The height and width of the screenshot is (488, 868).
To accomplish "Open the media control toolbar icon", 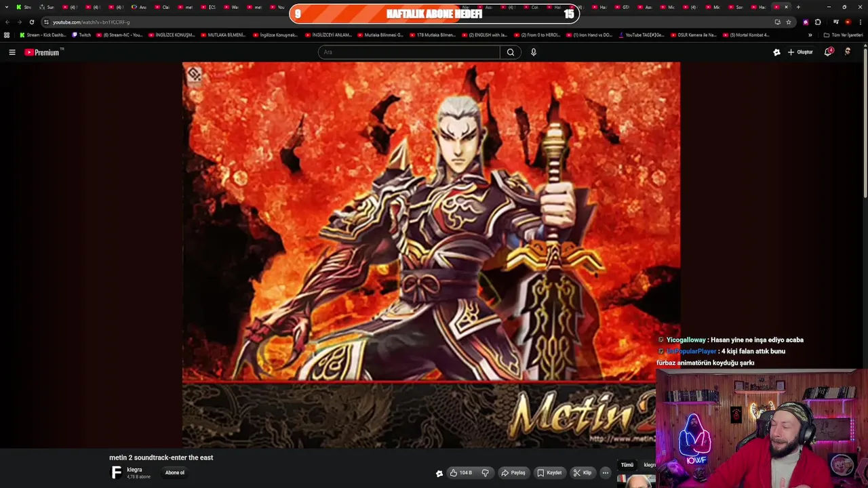I will click(836, 22).
